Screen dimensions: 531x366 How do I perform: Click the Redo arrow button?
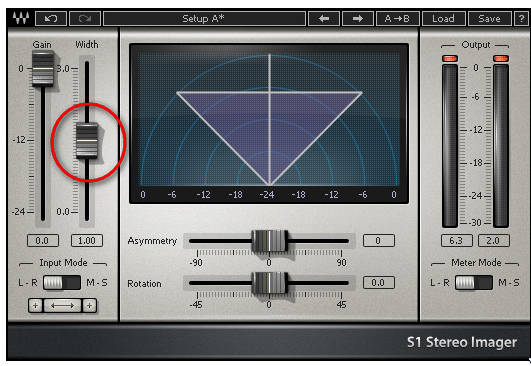point(85,18)
